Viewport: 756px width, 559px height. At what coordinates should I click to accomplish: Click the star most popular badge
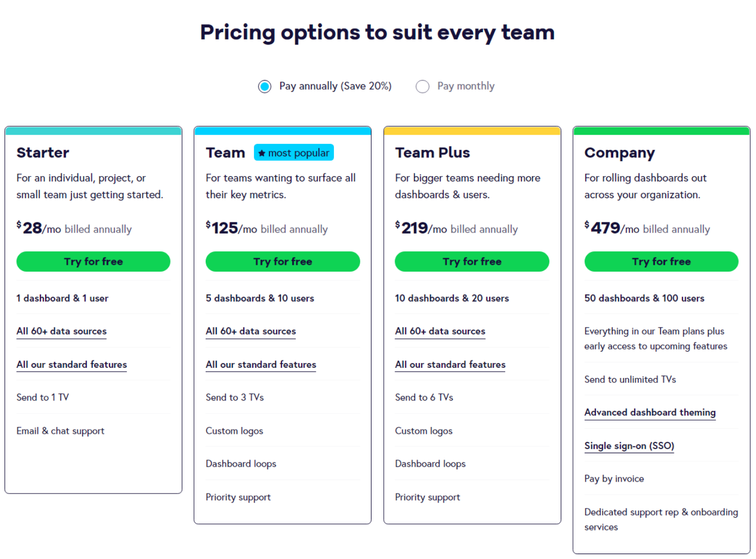294,153
